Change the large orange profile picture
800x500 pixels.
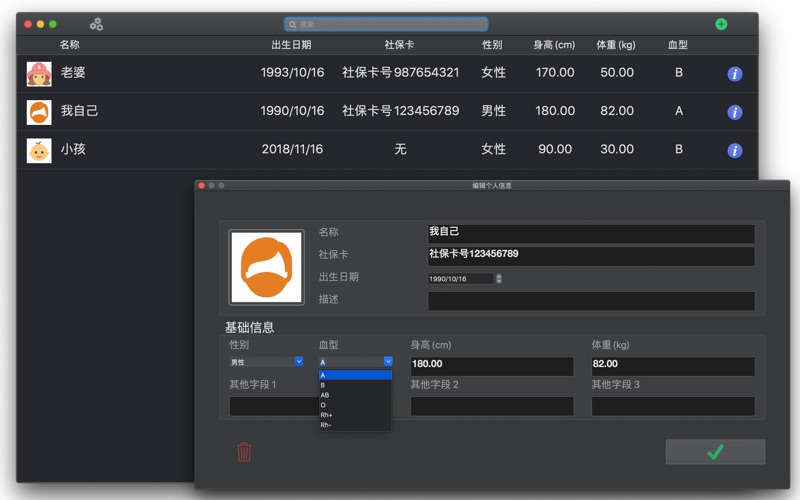click(x=266, y=267)
